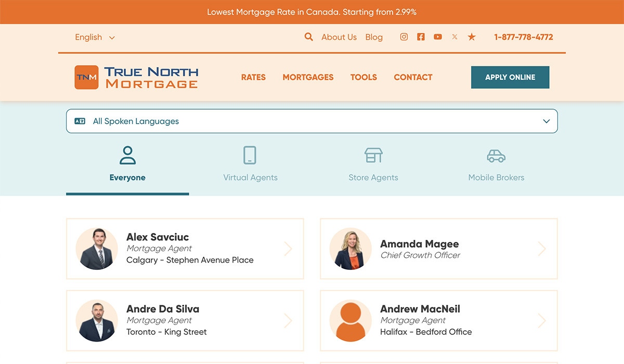Click the search magnifier icon
This screenshot has height=364, width=624.
tap(308, 37)
